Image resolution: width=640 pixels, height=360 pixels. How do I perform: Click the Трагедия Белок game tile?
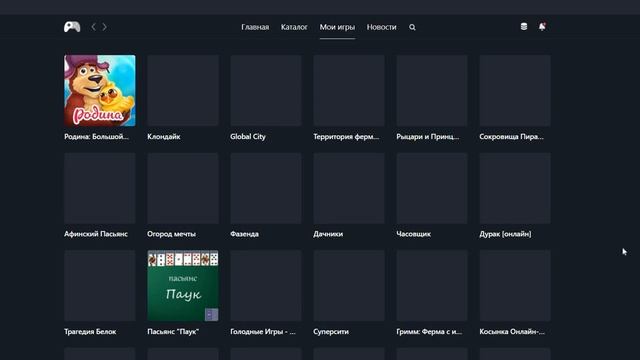pyautogui.click(x=100, y=286)
